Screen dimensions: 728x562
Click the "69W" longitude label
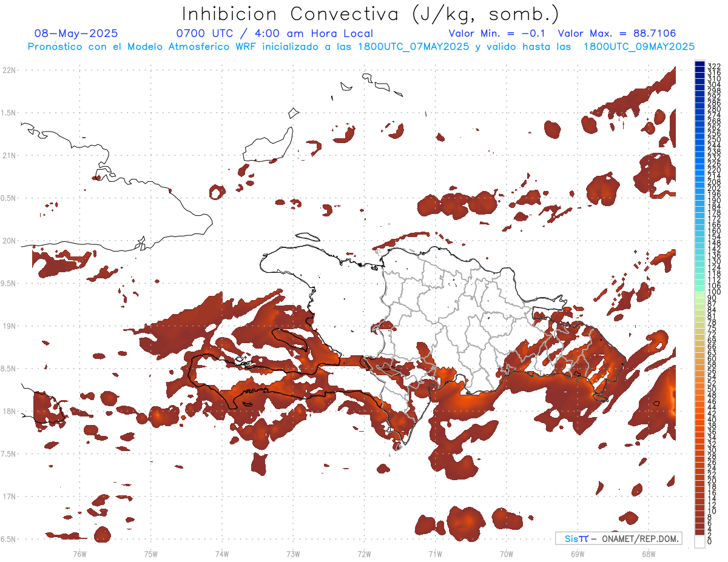coord(578,554)
